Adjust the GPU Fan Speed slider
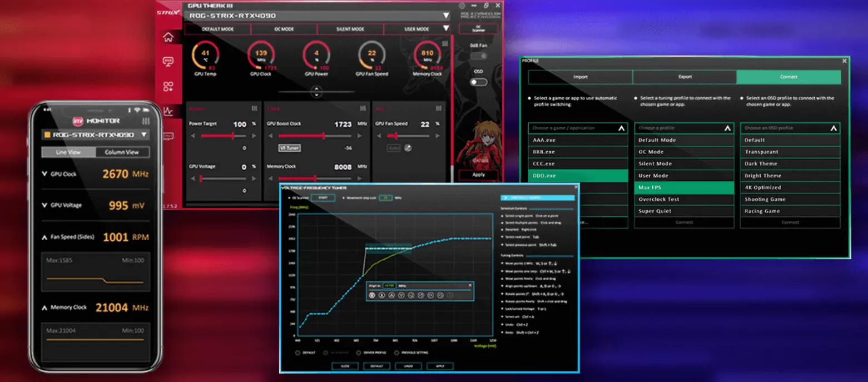 pyautogui.click(x=409, y=136)
